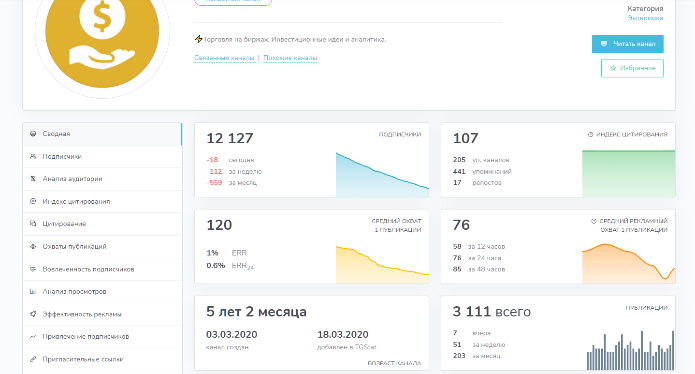Click the 205 уп. каналов row
695x374 pixels.
tap(481, 160)
